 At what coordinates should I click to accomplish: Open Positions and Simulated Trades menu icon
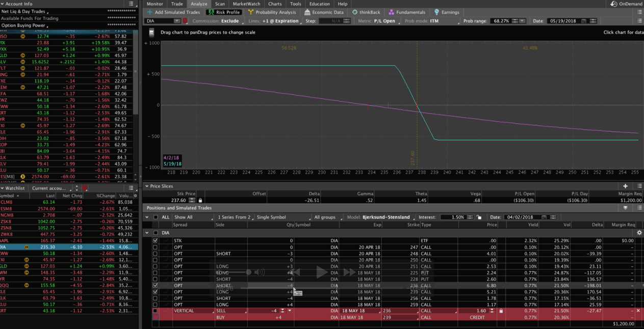[x=639, y=208]
